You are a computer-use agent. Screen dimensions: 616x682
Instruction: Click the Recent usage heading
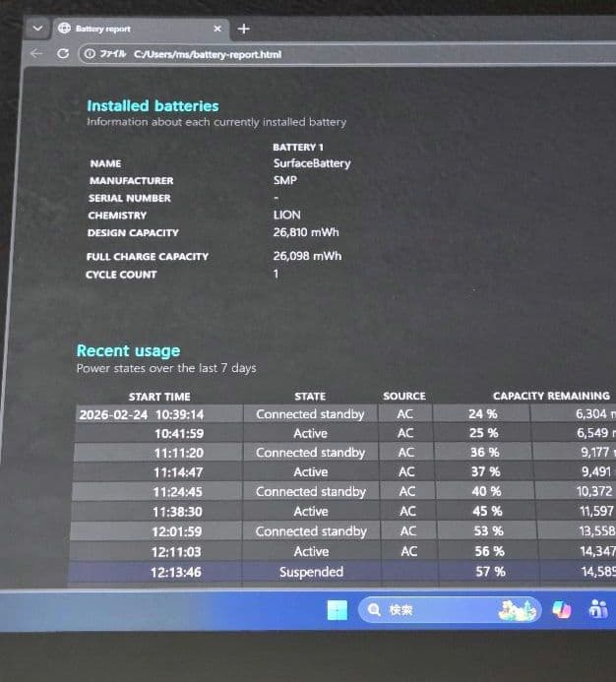(x=128, y=350)
